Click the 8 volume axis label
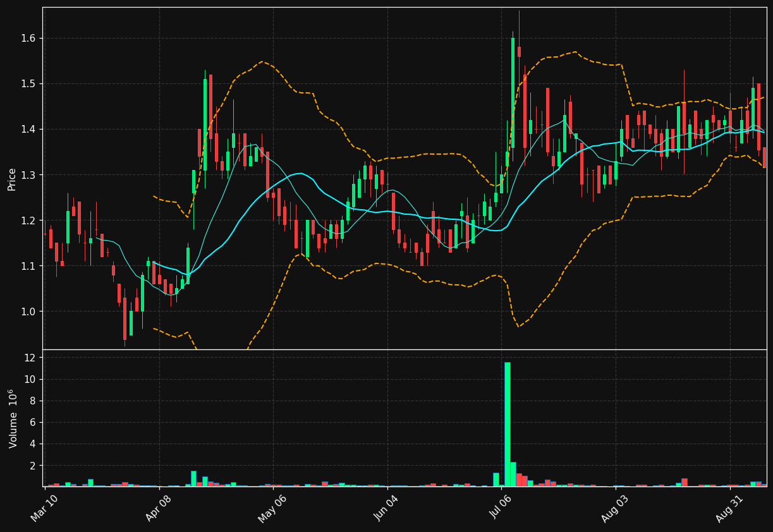 point(33,401)
